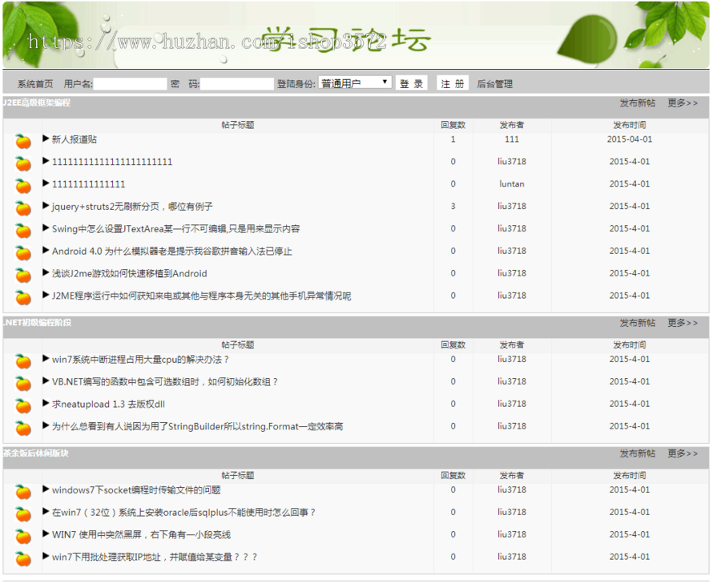This screenshot has height=588, width=721.
Task: Click 更多>> in J2EE高级框架编程 section
Action: click(x=683, y=103)
